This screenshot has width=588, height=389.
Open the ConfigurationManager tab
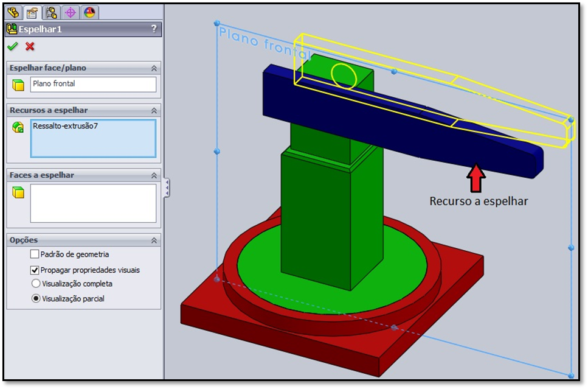50,11
